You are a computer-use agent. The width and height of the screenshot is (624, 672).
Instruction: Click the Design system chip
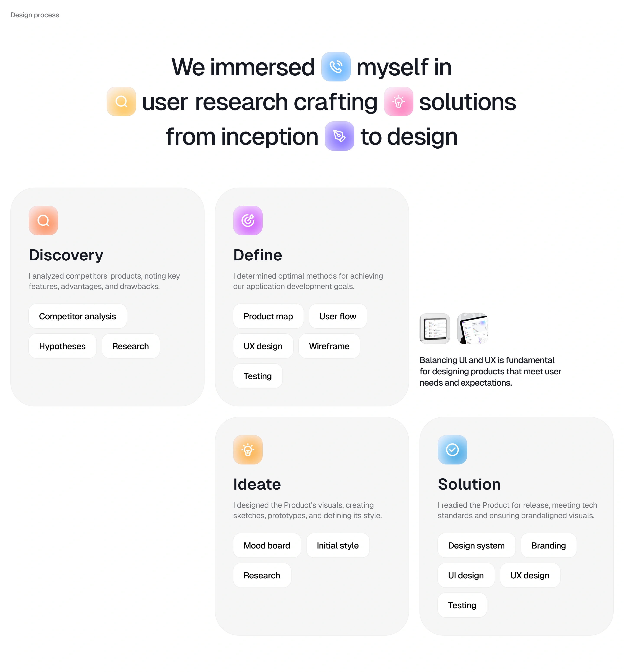click(476, 546)
